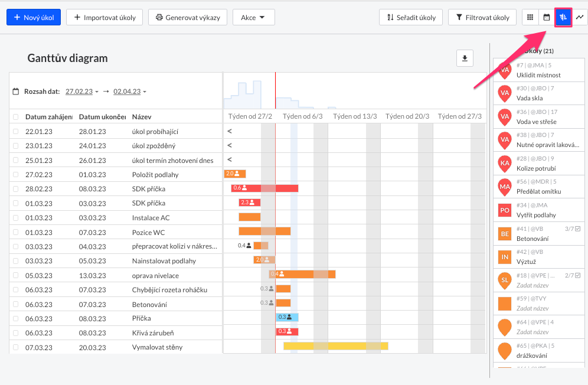Click the Nový úkol button
Image resolution: width=588 pixels, height=385 pixels.
pyautogui.click(x=34, y=17)
